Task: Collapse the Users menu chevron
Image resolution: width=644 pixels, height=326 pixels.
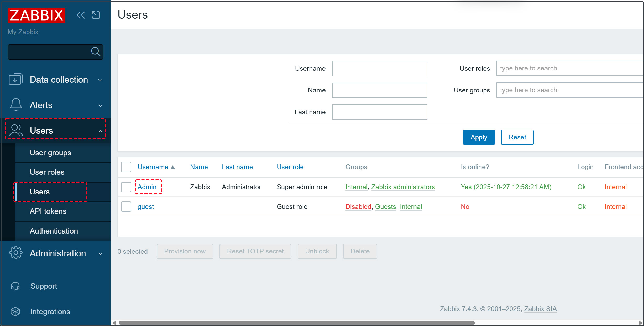Action: [x=100, y=131]
